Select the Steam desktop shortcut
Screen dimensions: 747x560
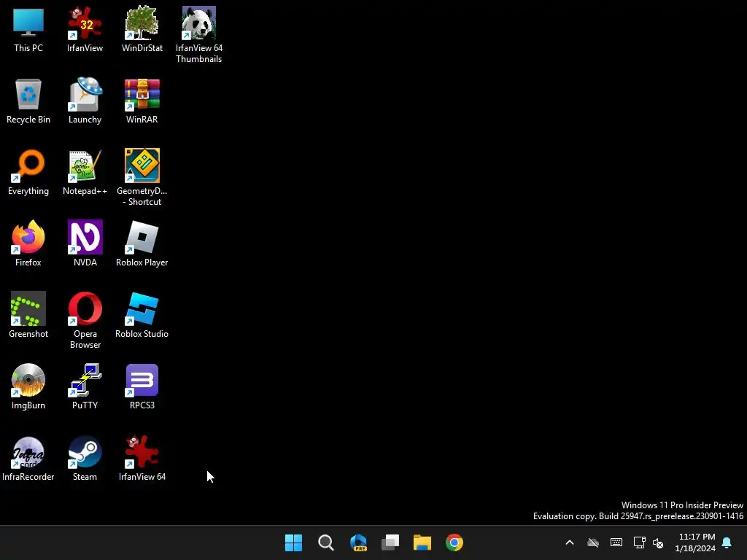coord(85,458)
